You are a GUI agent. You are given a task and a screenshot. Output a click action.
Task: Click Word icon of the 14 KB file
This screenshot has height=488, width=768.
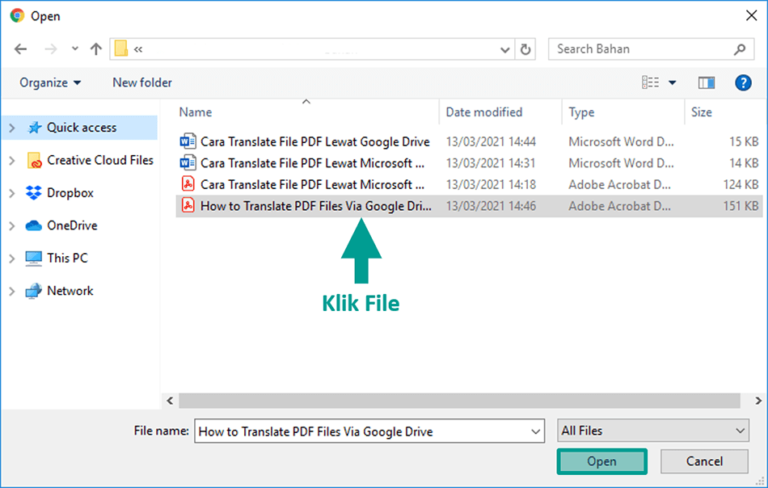[x=188, y=163]
